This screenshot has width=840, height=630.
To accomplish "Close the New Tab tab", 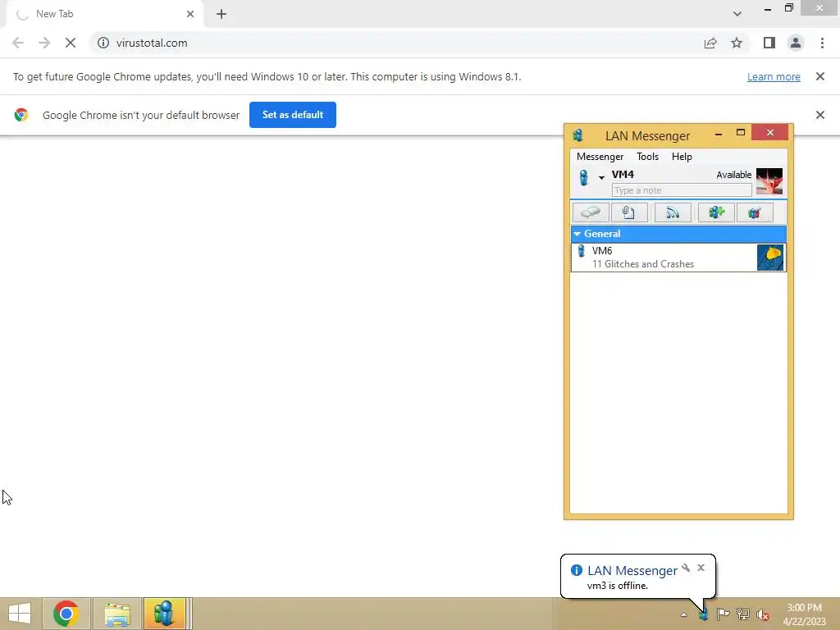I will coord(190,14).
